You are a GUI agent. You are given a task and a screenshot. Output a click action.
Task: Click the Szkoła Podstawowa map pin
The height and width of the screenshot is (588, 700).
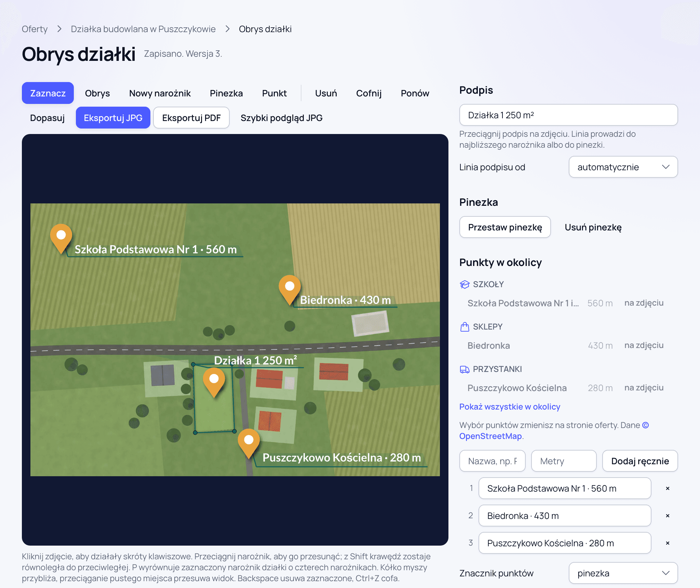pos(61,239)
